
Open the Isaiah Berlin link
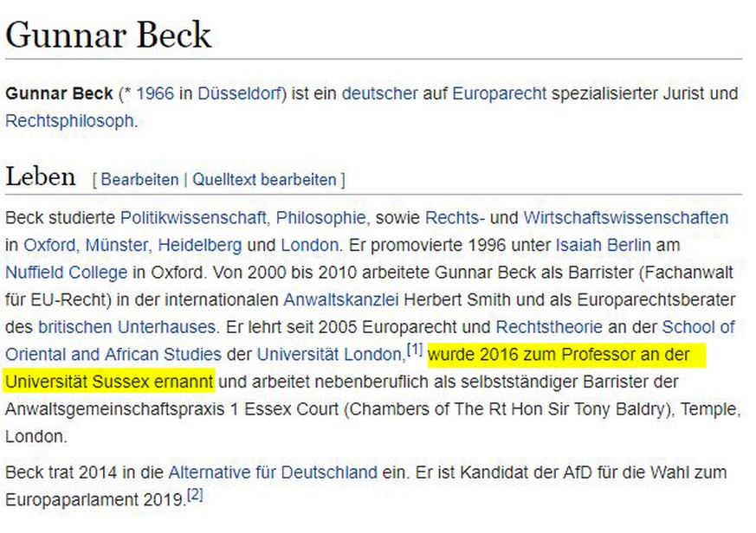coord(604,245)
